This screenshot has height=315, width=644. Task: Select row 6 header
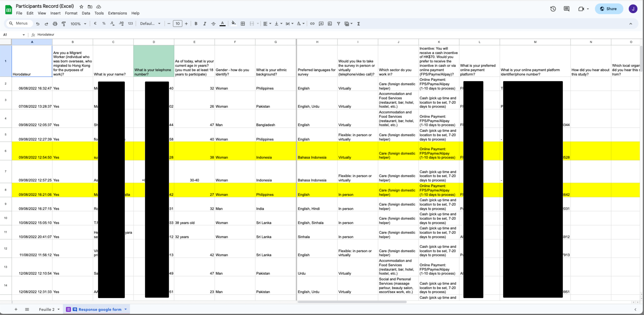(x=6, y=151)
